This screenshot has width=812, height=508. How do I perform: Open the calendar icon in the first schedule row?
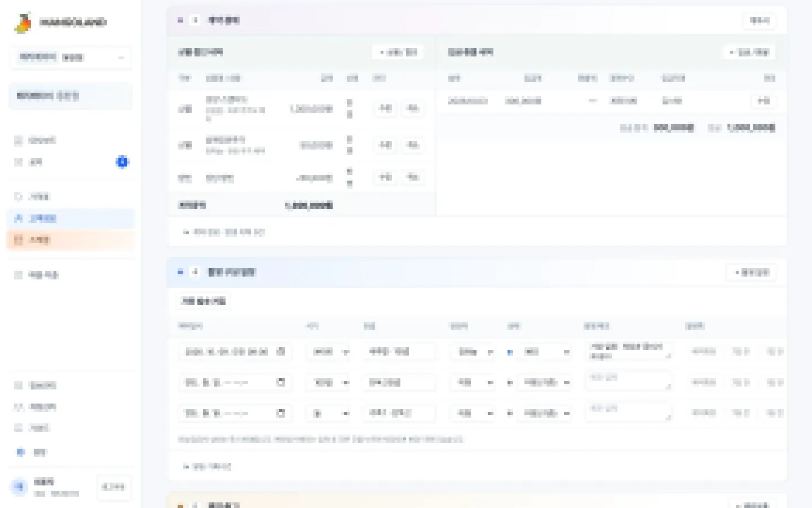click(x=281, y=351)
